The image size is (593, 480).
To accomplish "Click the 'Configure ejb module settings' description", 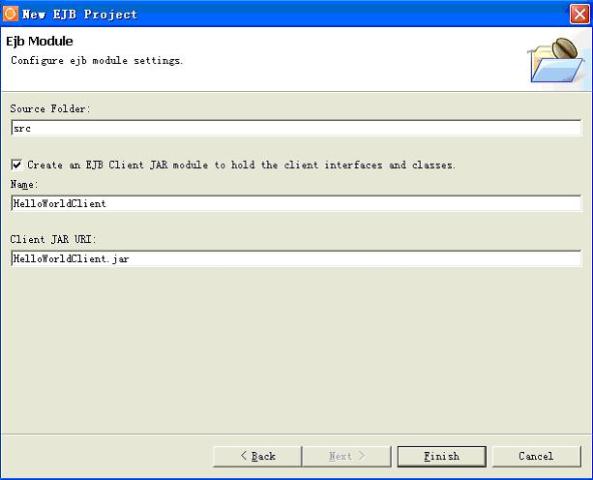I will 97,61.
